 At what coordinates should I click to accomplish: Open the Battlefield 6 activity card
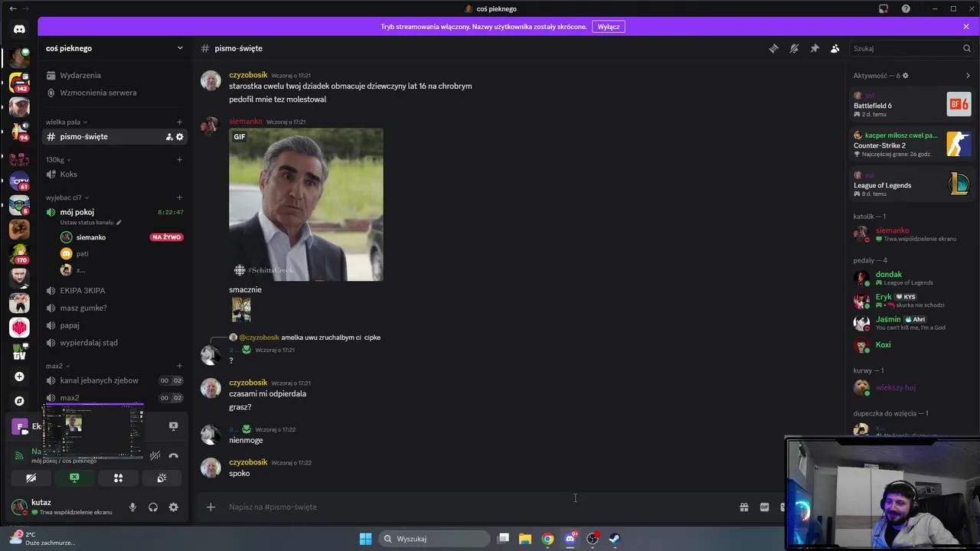912,104
